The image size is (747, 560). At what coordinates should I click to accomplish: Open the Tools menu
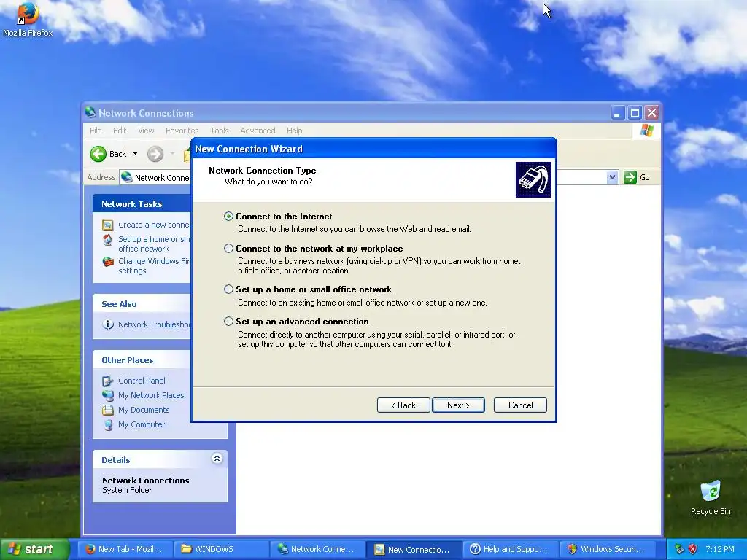(219, 131)
